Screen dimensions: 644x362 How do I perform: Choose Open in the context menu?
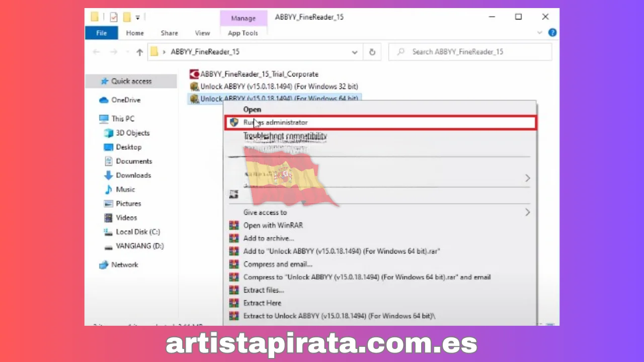pos(252,109)
